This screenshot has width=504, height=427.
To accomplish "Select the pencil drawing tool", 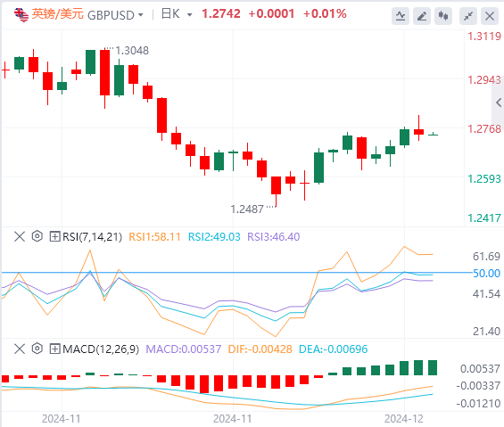I will (x=422, y=16).
